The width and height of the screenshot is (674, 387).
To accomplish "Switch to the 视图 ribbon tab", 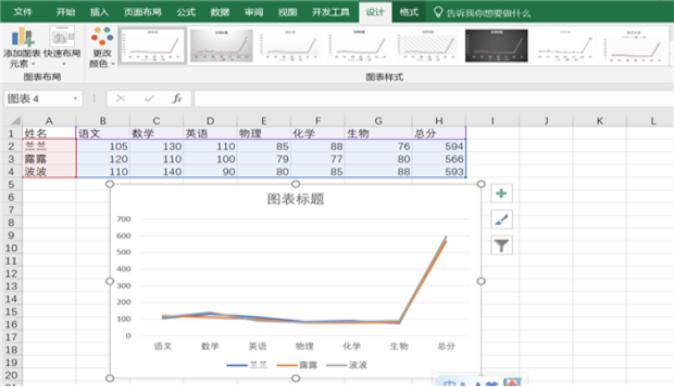I will coord(288,12).
